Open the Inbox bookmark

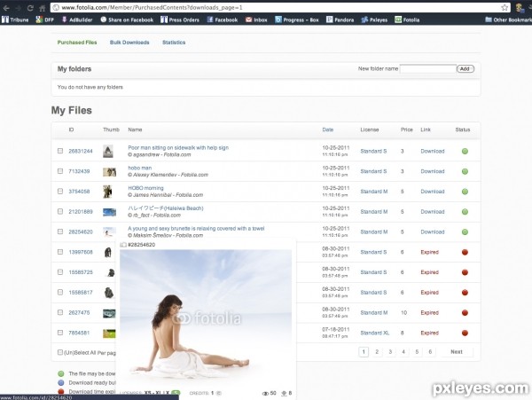(256, 20)
